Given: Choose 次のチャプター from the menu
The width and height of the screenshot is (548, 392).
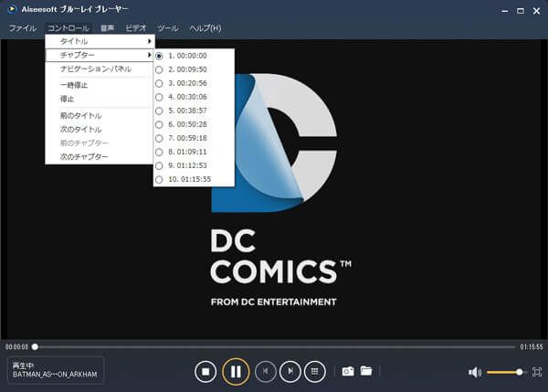Looking at the screenshot, I should point(84,157).
